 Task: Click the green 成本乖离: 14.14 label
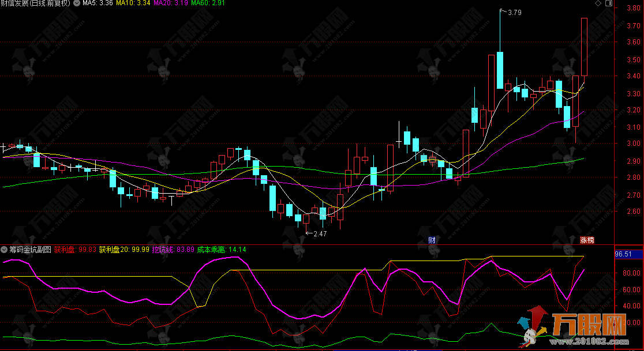[222, 250]
